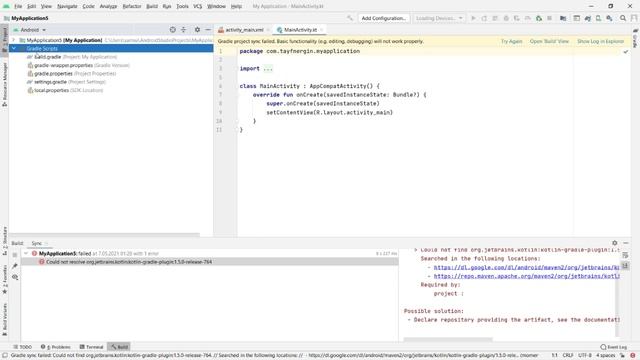Collapse the Gradle Scripts node

(x=14, y=48)
